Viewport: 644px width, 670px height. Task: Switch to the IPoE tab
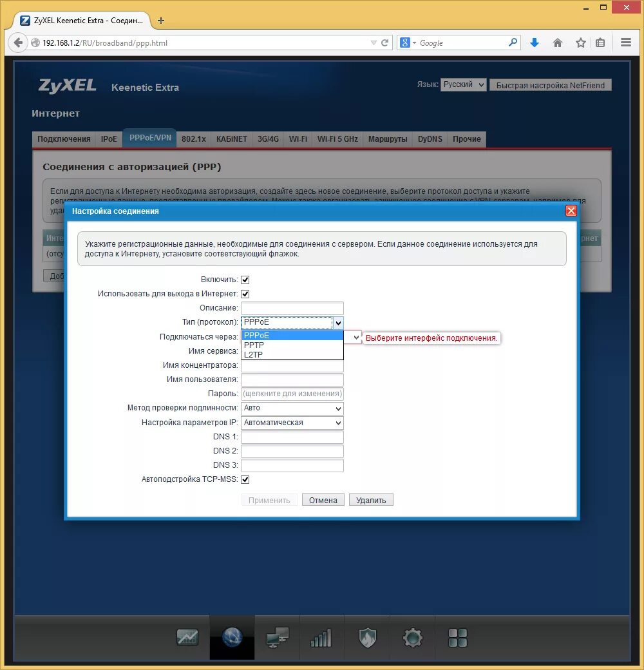click(109, 139)
